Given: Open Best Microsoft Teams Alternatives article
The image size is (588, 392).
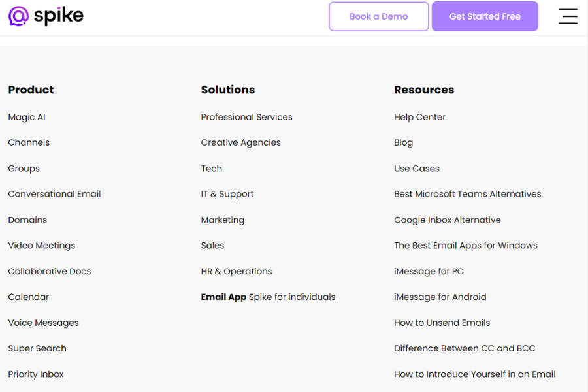Looking at the screenshot, I should point(467,194).
